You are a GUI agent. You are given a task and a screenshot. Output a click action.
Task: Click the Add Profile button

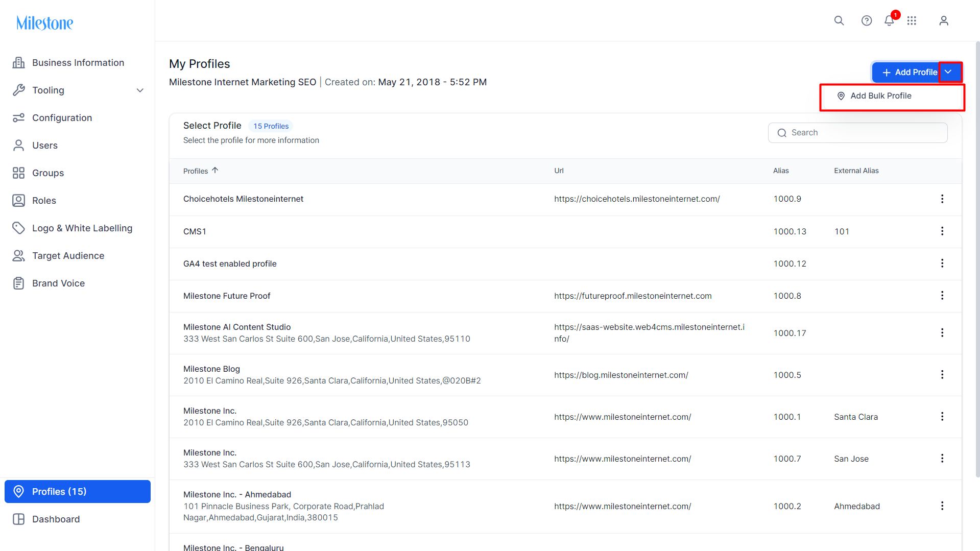pos(905,72)
